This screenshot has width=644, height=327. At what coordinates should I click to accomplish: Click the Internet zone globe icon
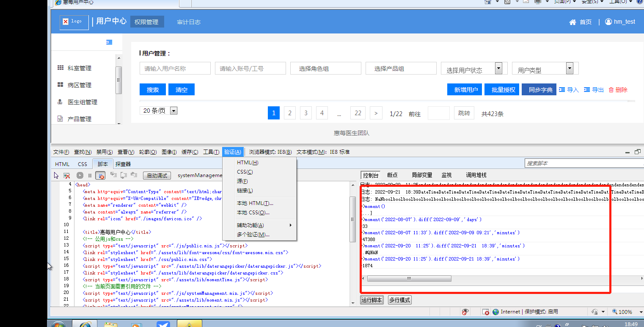(496, 312)
